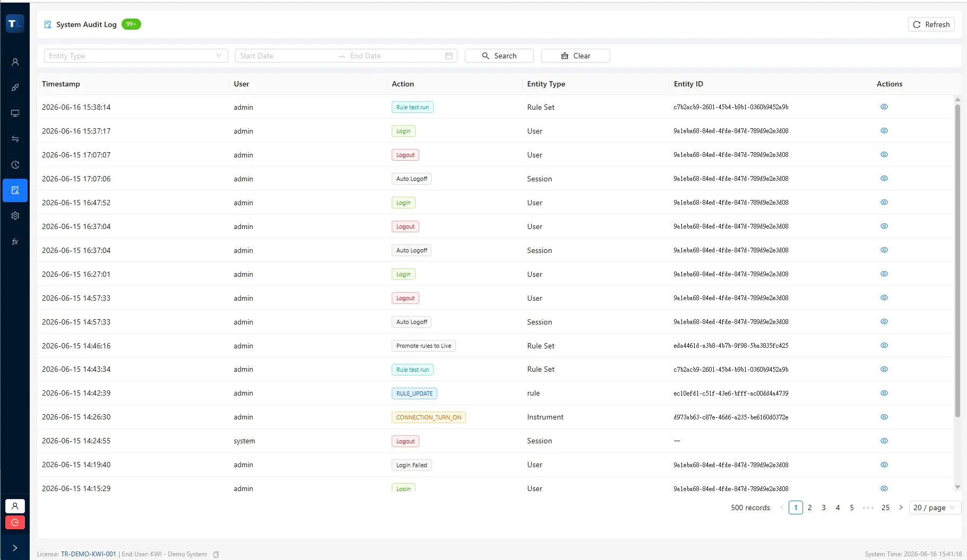The height and width of the screenshot is (560, 967).
Task: Click the System Audit Log title icon
Action: pyautogui.click(x=48, y=24)
